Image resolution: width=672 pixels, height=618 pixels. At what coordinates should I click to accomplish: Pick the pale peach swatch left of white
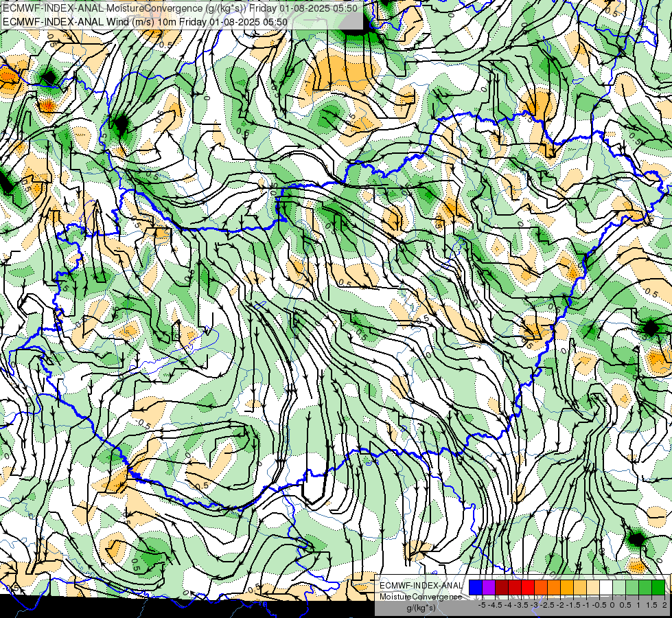coord(593,587)
